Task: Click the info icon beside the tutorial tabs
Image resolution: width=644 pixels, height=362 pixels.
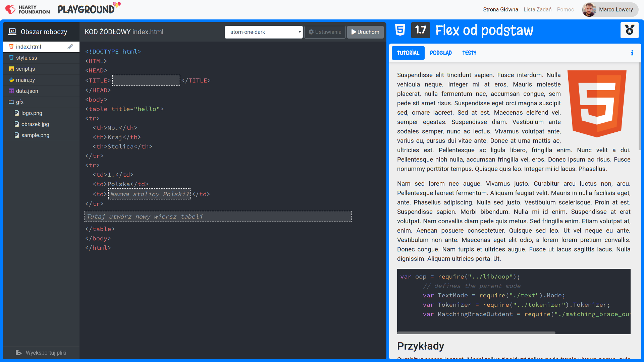Action: point(632,53)
